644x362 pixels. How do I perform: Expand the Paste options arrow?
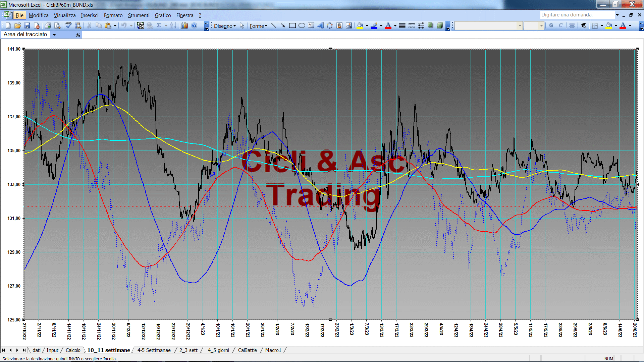[115, 25]
